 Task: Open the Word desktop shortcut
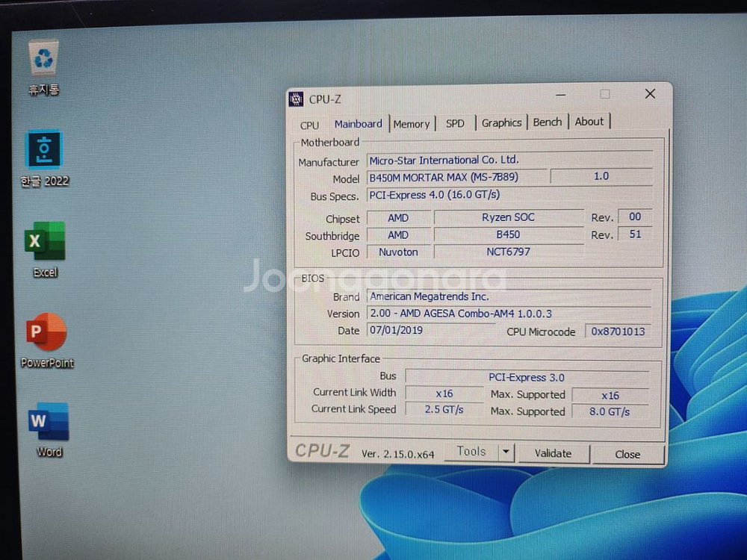tap(49, 430)
